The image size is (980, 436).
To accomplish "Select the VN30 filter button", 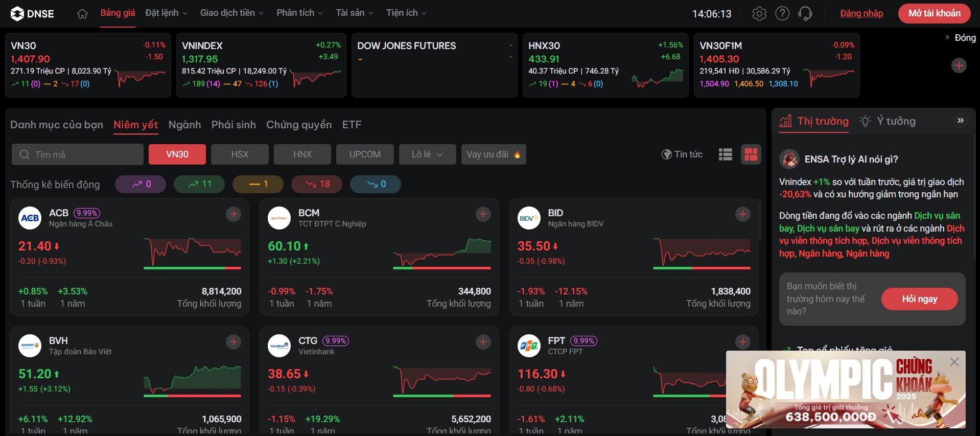I will [177, 154].
